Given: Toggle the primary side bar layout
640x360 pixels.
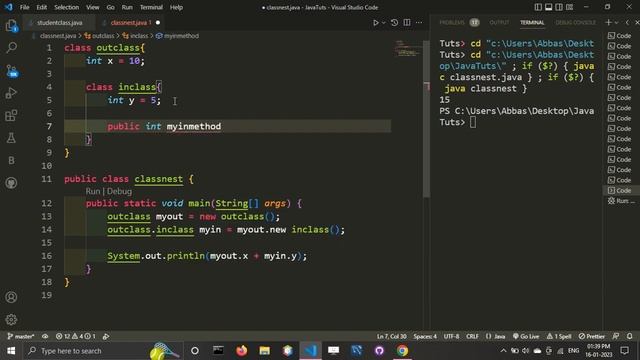Looking at the screenshot, I should (538, 7).
